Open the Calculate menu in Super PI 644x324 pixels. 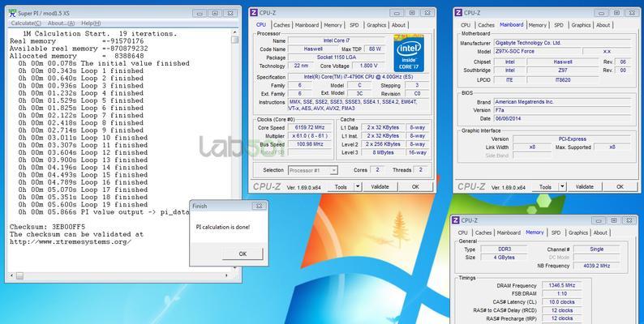26,23
